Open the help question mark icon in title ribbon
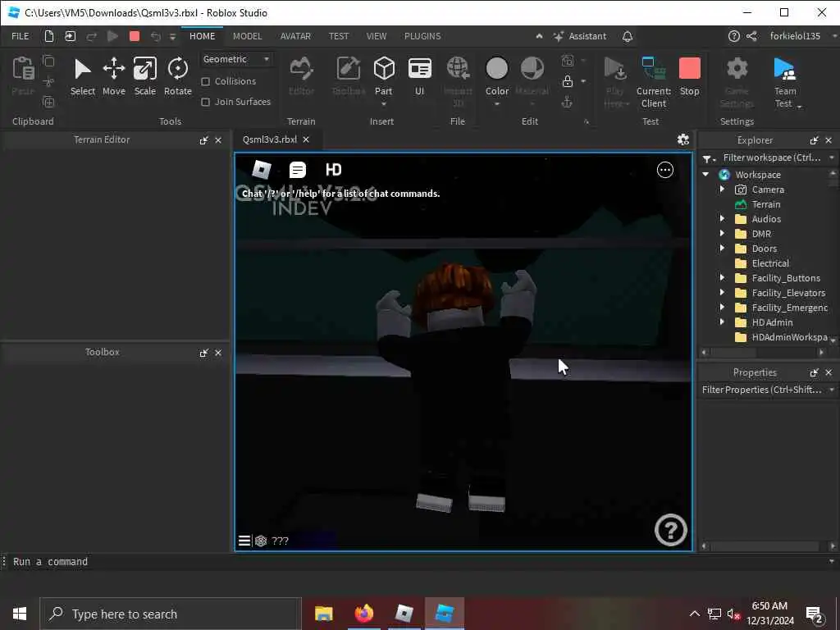The image size is (840, 630). pos(734,36)
